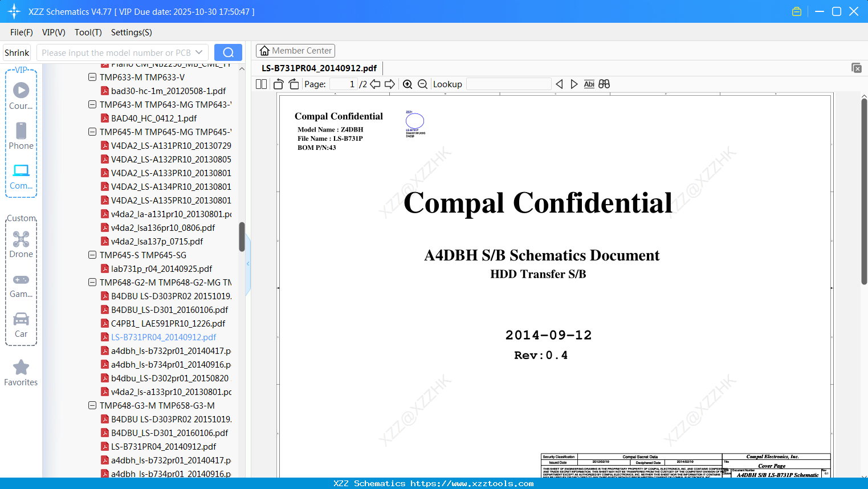Collapse the TMP648-G3-M TMP658-G3-M group
868x489 pixels.
(92, 405)
